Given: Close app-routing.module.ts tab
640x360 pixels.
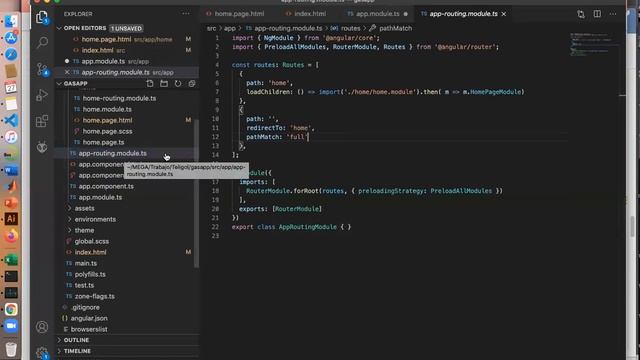Looking at the screenshot, I should click(504, 14).
